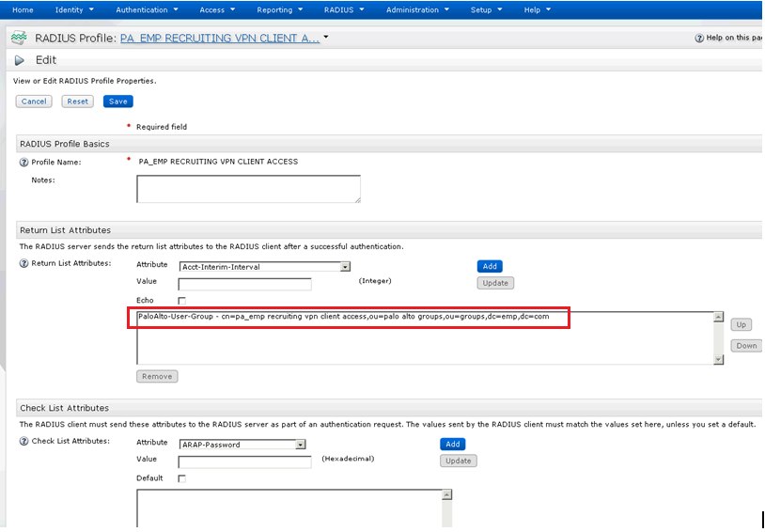The image size is (765, 532).
Task: Click Add button for return list attribute
Action: [490, 266]
